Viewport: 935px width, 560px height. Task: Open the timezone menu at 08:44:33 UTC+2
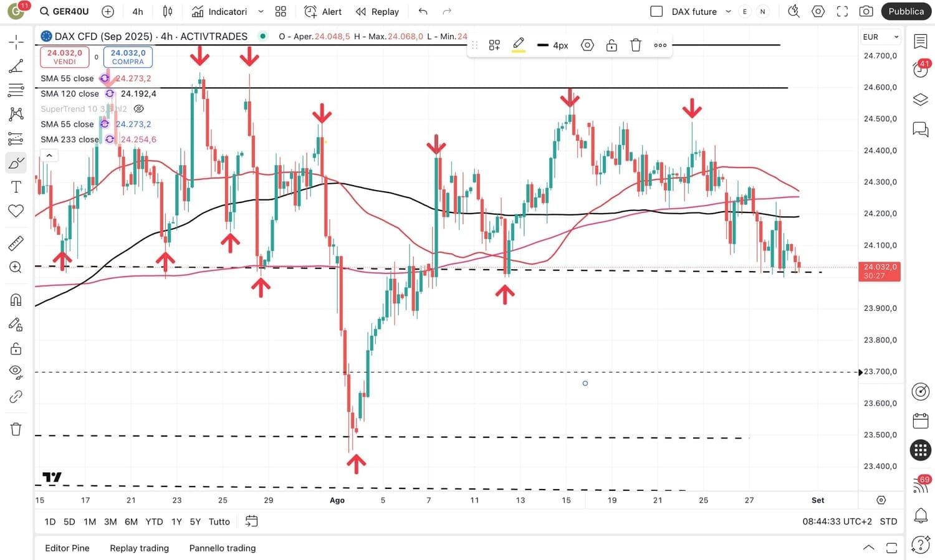point(837,521)
